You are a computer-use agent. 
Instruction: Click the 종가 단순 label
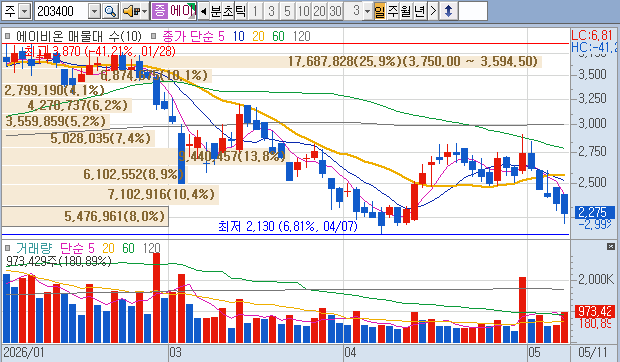[x=187, y=36]
